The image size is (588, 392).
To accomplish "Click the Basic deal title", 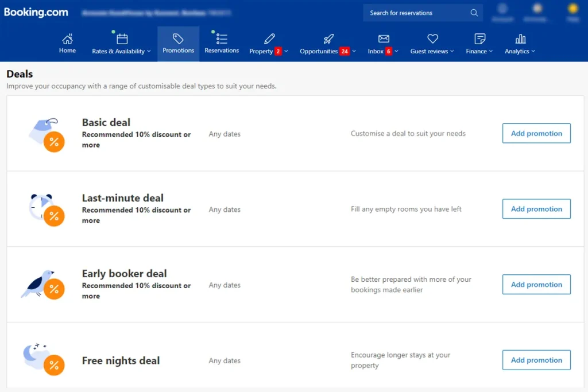I will (x=106, y=123).
